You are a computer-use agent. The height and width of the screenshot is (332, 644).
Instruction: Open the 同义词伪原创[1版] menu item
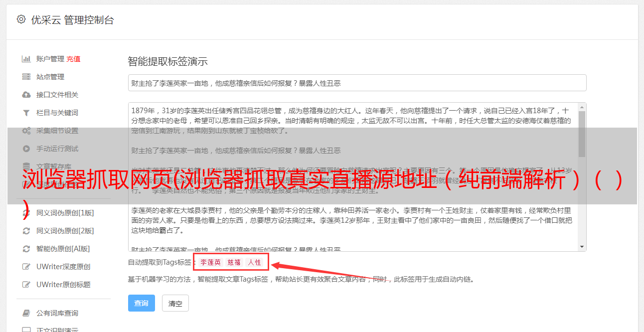point(65,213)
